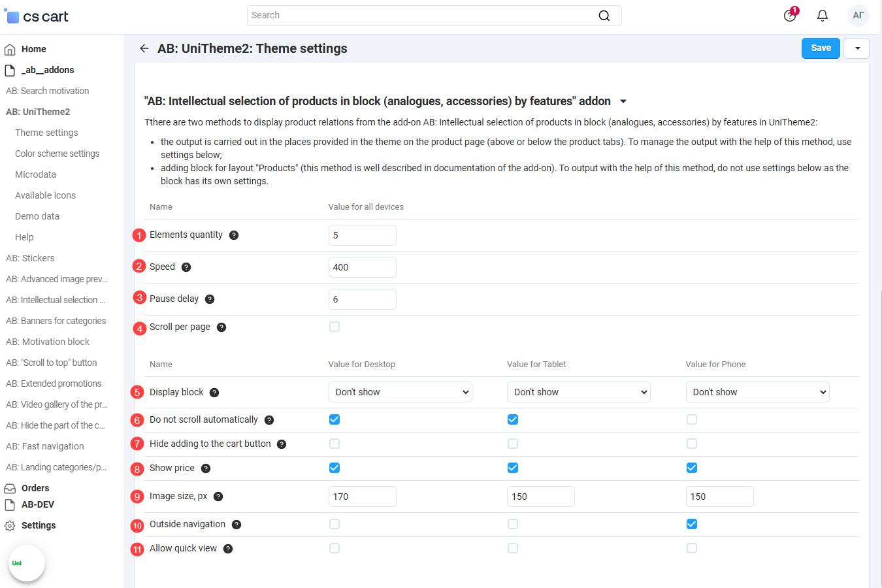Check Hide adding to cart button for Tablet
This screenshot has height=588, width=882.
(x=513, y=444)
